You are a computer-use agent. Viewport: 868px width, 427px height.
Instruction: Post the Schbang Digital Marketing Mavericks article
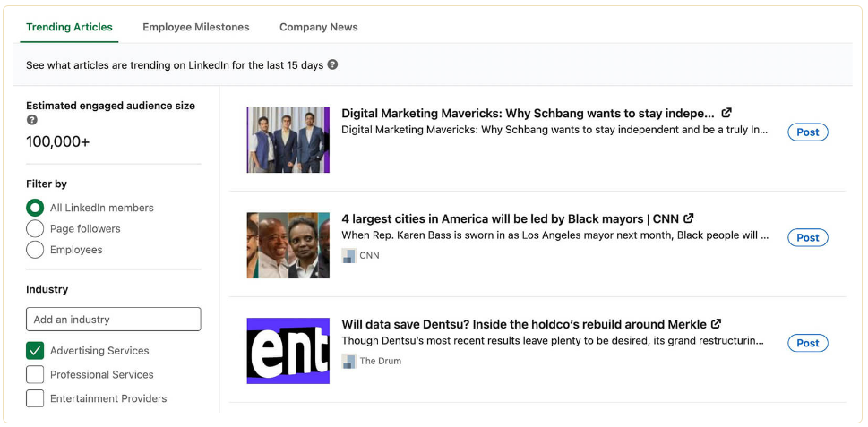(x=807, y=132)
